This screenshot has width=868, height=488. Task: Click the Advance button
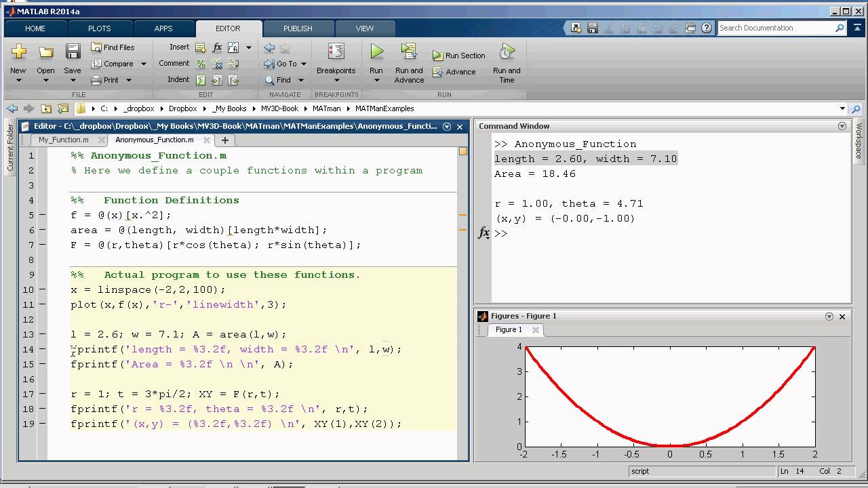coord(454,72)
